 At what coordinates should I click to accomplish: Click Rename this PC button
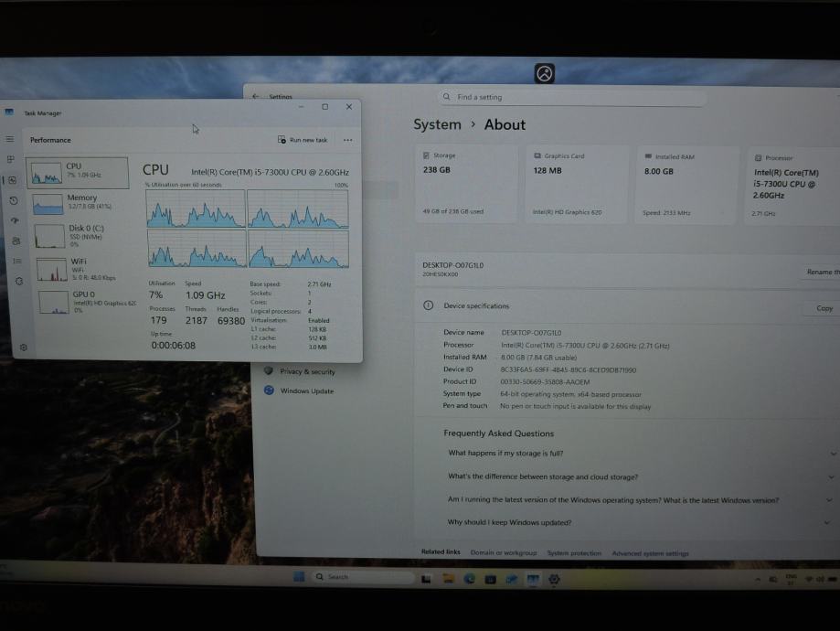tap(822, 272)
